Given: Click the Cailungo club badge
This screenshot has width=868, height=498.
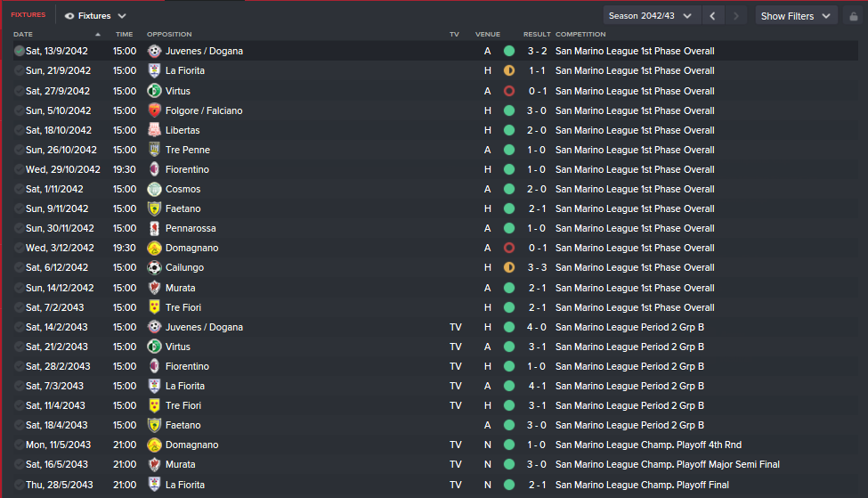Looking at the screenshot, I should click(154, 267).
